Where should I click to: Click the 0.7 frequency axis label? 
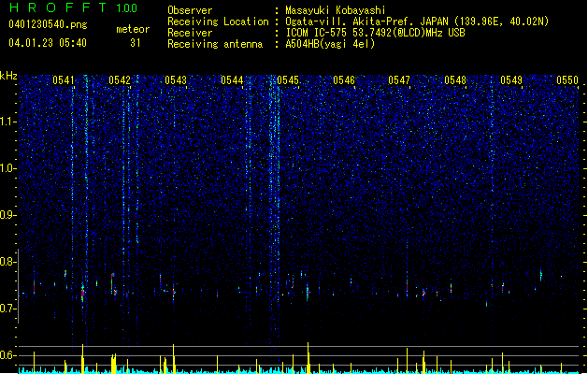8,309
